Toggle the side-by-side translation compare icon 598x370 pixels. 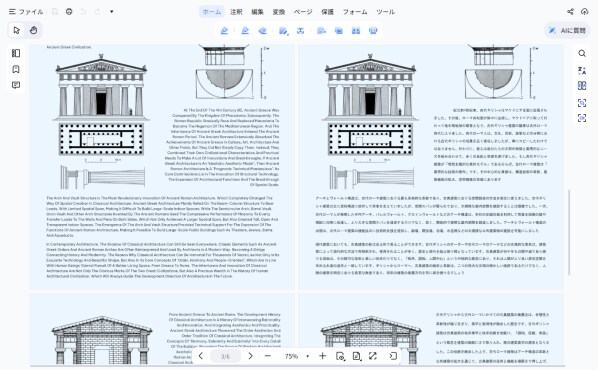coord(582,85)
